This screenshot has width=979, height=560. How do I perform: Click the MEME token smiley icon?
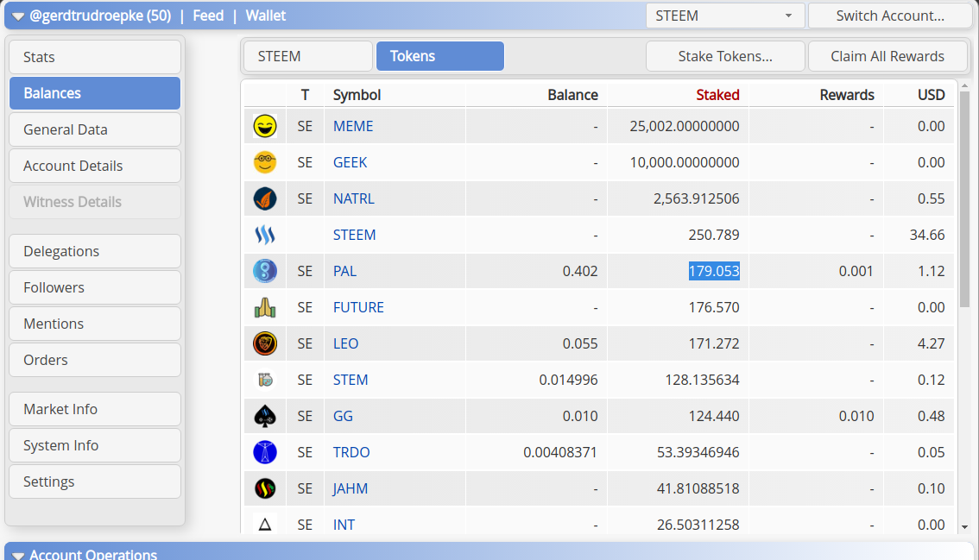(265, 126)
